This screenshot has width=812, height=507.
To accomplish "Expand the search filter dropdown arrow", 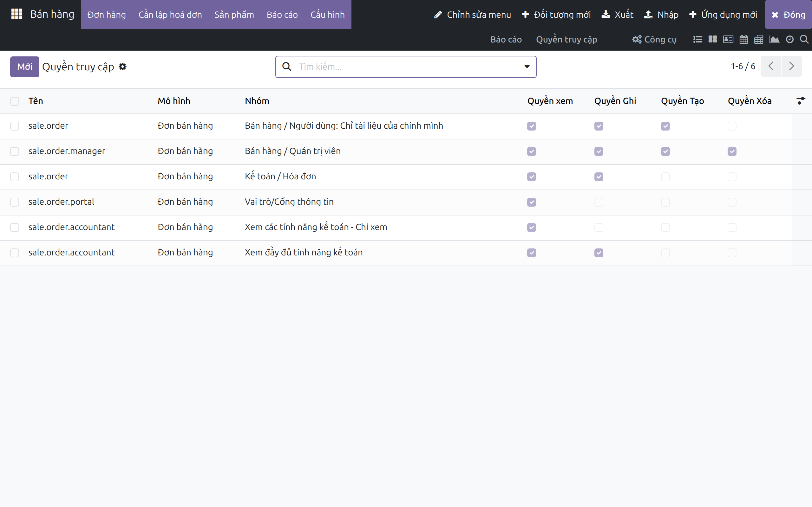I will tap(527, 67).
